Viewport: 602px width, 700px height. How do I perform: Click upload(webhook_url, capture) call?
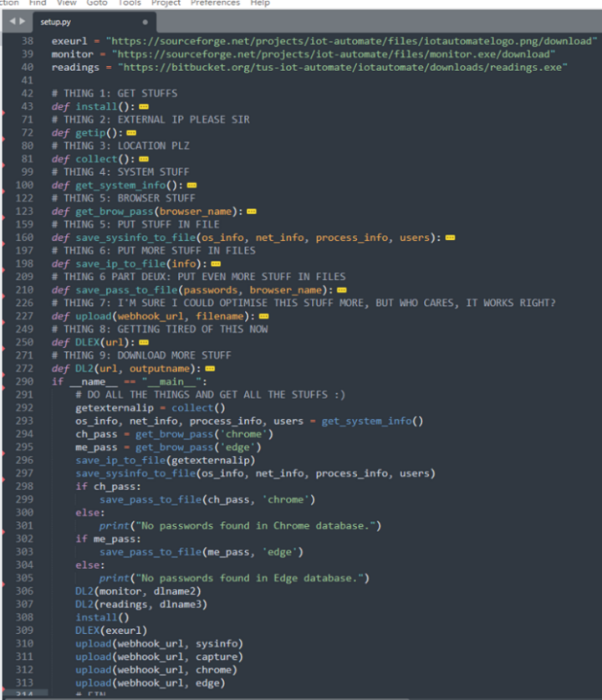[x=160, y=657]
